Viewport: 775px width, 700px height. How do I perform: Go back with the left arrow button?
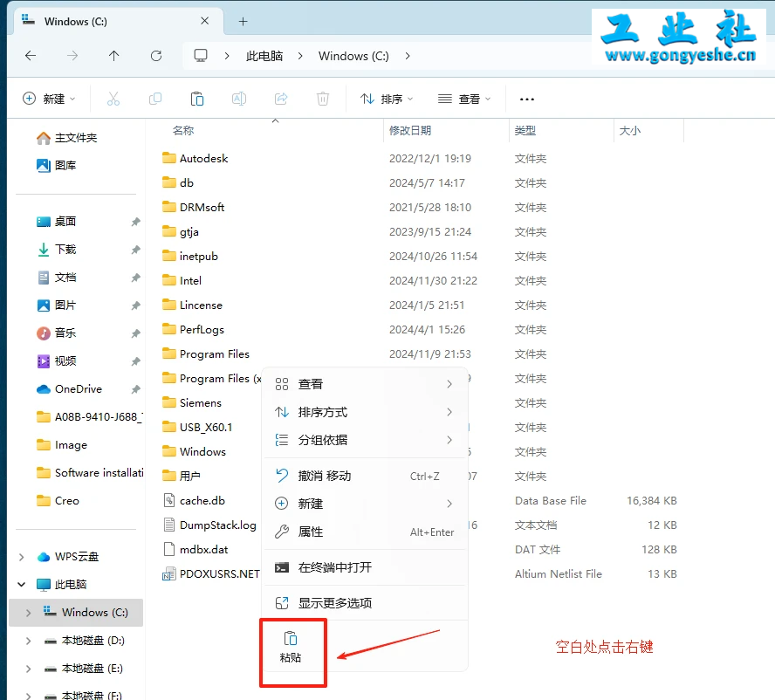31,56
